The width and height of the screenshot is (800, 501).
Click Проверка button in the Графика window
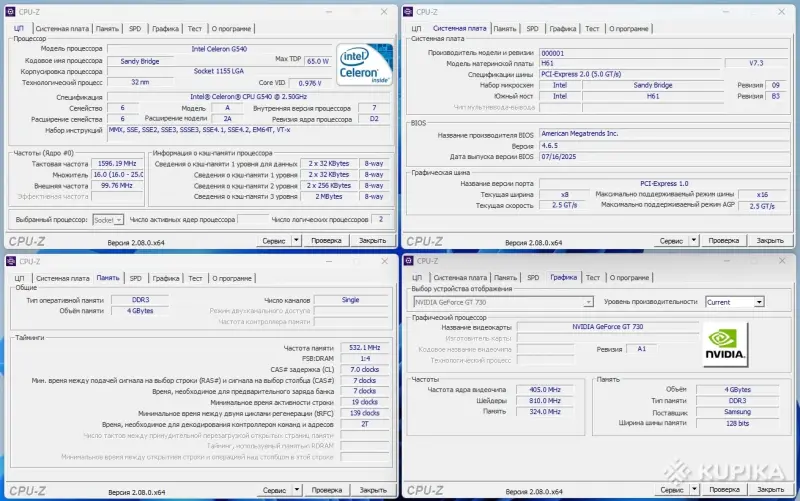pos(724,489)
